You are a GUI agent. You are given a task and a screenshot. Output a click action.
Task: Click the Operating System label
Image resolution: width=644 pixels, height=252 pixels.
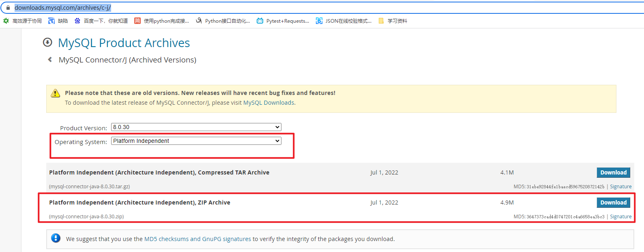click(x=81, y=142)
